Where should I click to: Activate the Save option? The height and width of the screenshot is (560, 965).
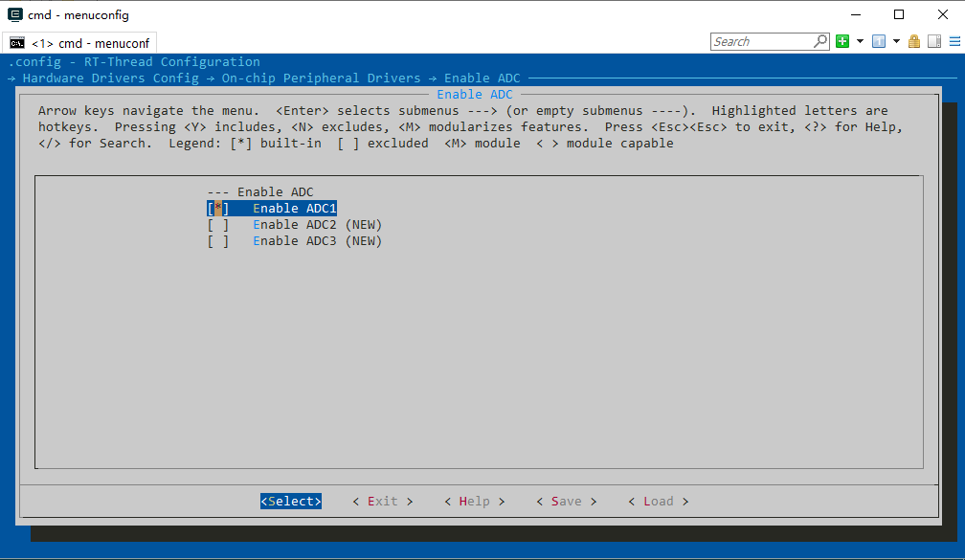click(566, 502)
